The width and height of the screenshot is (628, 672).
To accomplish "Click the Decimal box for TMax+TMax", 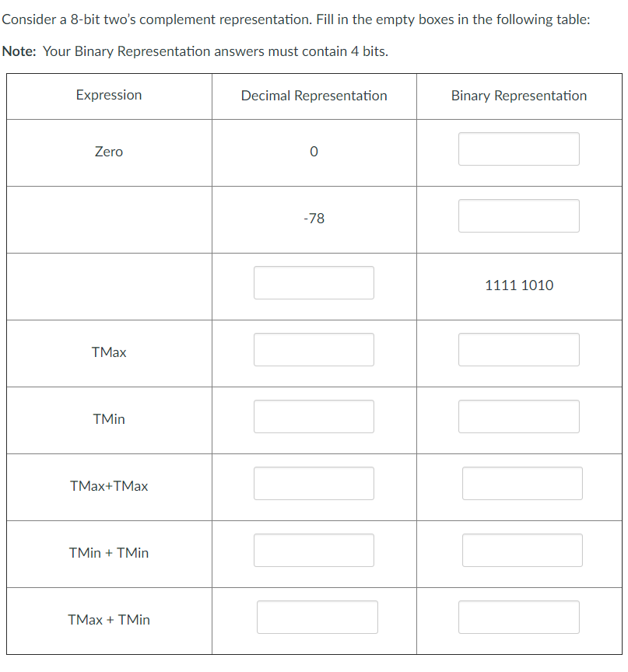I will (314, 483).
